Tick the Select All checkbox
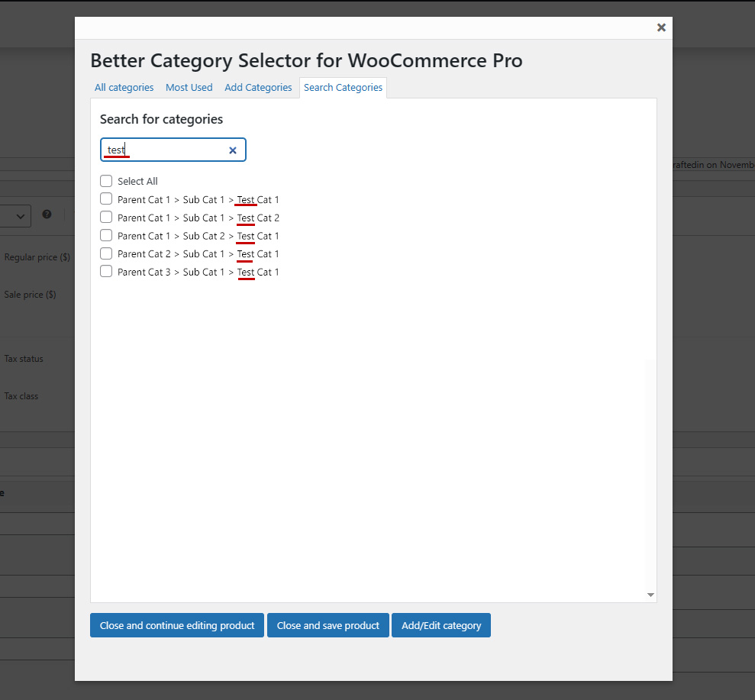The image size is (755, 700). coord(106,181)
